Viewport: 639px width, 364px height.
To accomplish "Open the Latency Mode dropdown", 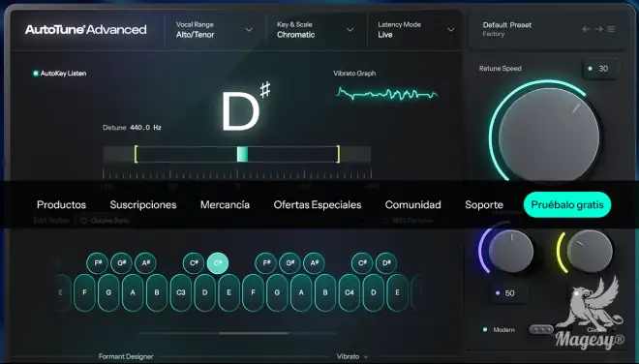I will coord(416,30).
